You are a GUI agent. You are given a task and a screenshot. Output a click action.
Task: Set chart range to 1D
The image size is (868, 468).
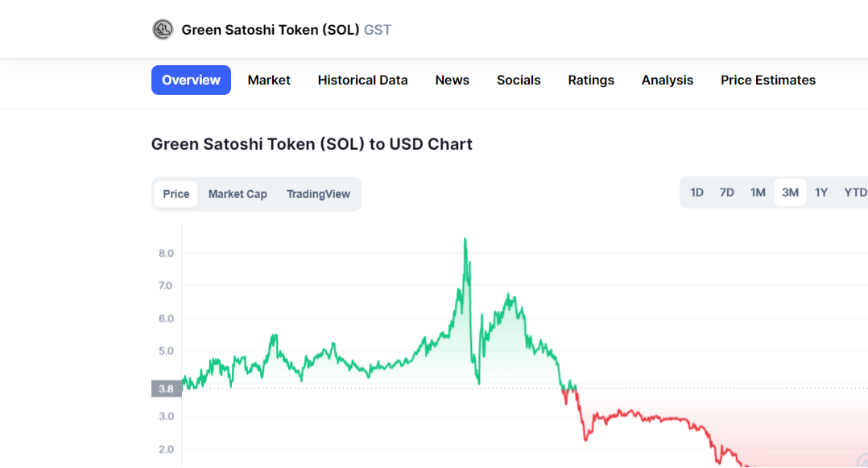[x=696, y=193]
